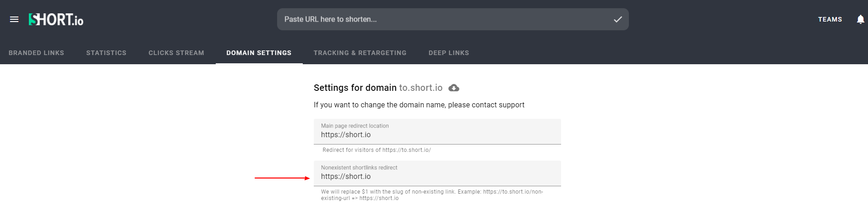Click the checkmark to submit the URL

617,19
